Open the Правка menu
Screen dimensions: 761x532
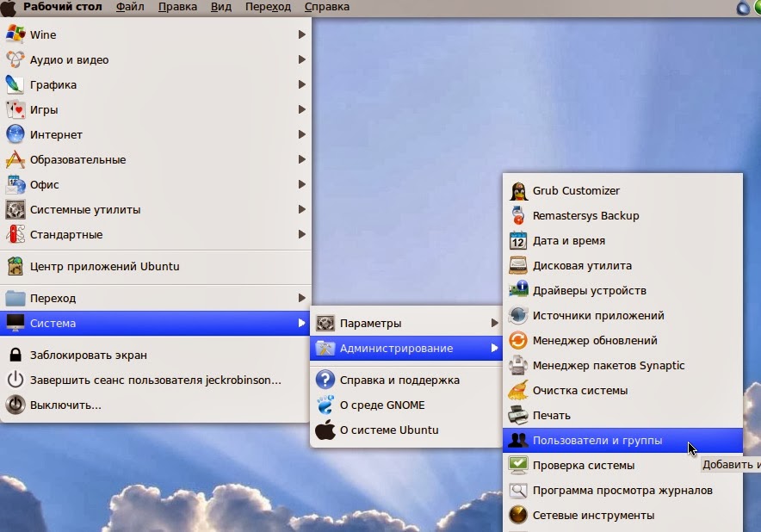click(177, 7)
